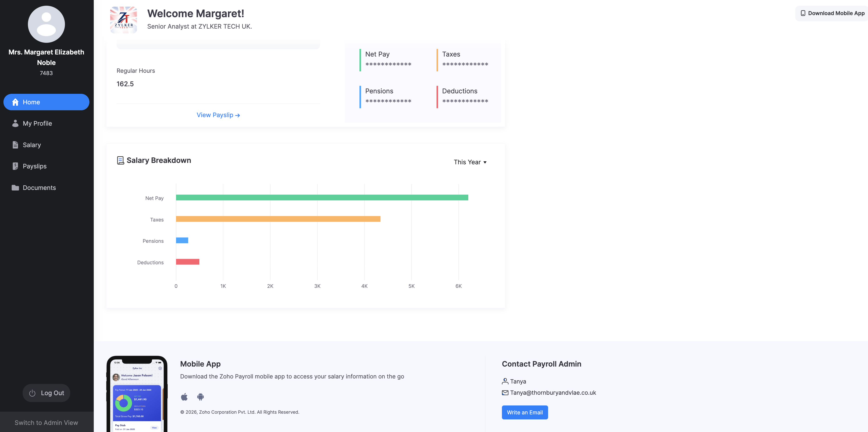Click the Home sidebar icon
This screenshot has height=432, width=868.
15,102
